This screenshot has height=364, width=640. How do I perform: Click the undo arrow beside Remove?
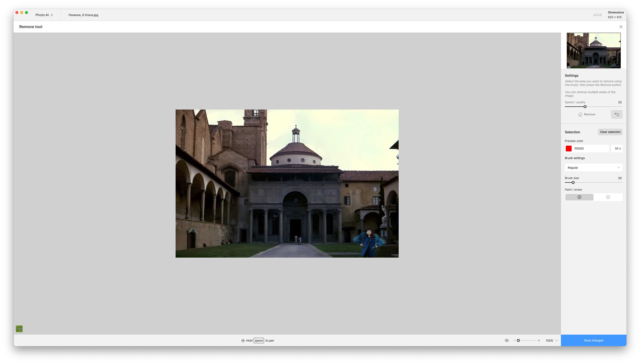click(616, 114)
